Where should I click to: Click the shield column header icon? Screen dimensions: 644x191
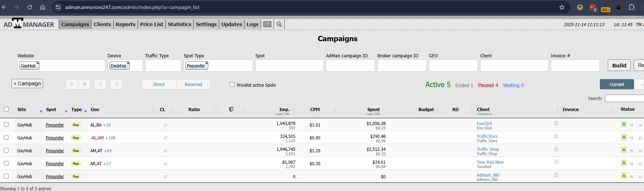(x=231, y=109)
